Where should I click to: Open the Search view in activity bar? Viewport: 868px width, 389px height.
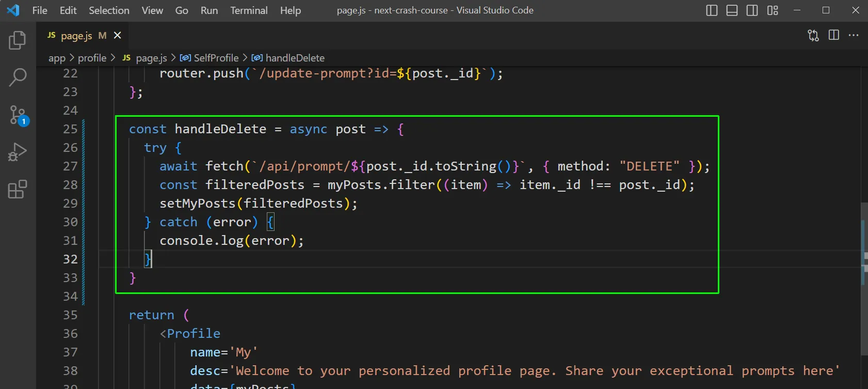click(x=18, y=77)
